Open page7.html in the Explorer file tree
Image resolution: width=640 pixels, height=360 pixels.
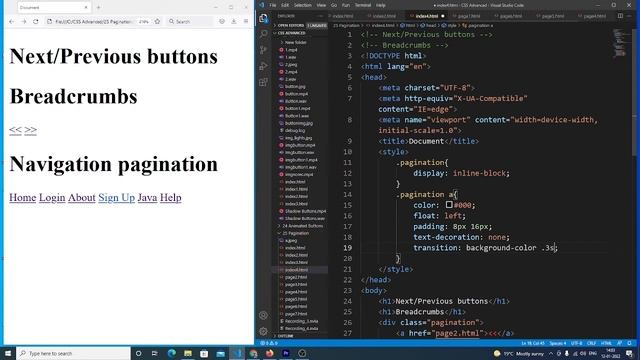296,314
